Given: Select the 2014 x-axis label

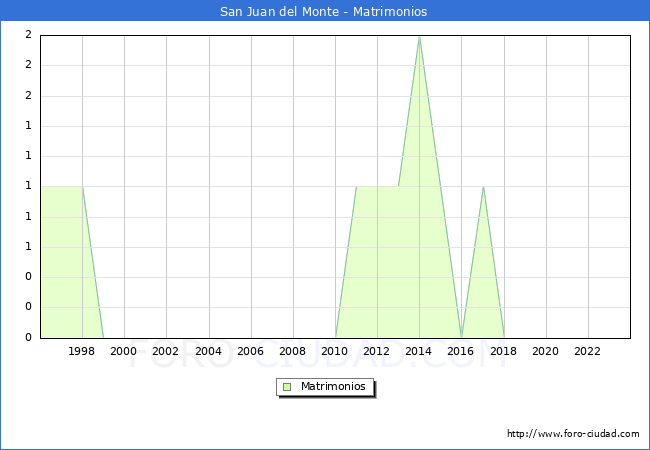Looking at the screenshot, I should point(419,351).
